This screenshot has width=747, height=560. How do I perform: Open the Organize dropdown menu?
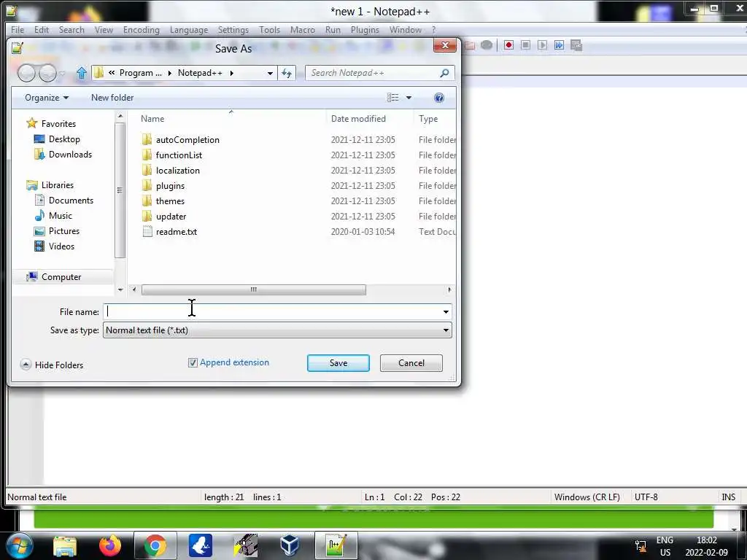pyautogui.click(x=47, y=98)
